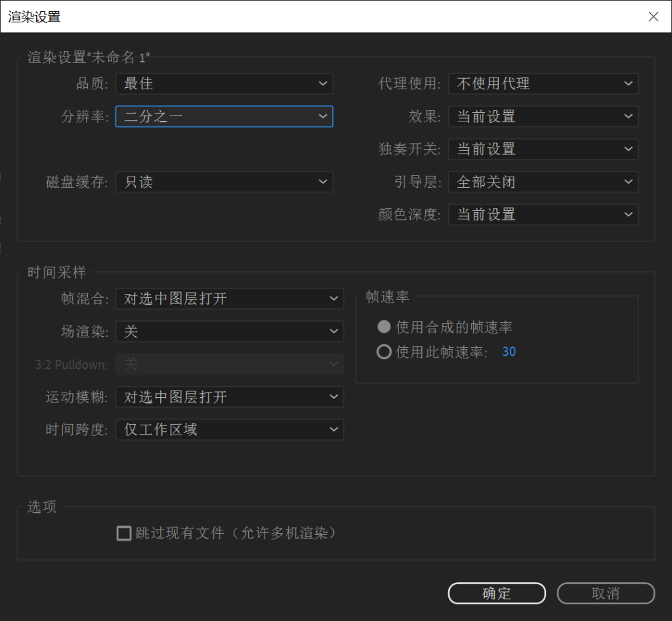The width and height of the screenshot is (672, 621).
Task: Open the 品质 quality dropdown
Action: (224, 84)
